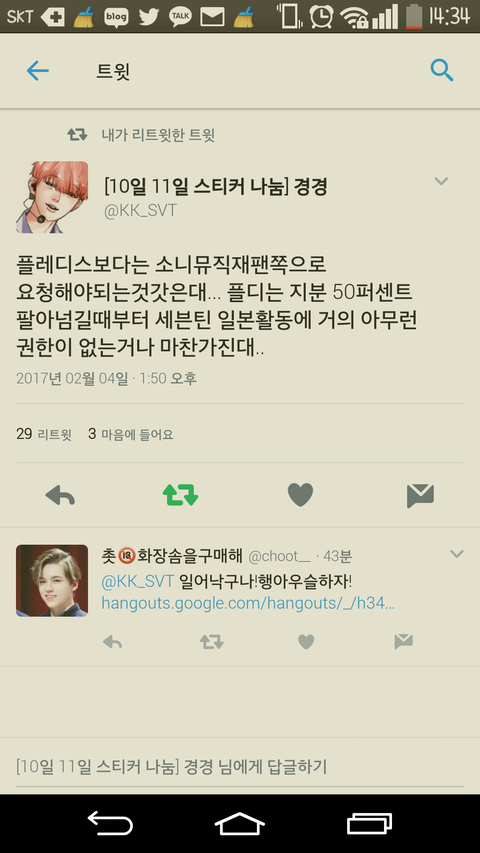
Task: Like the main tweet with heart
Action: [300, 495]
